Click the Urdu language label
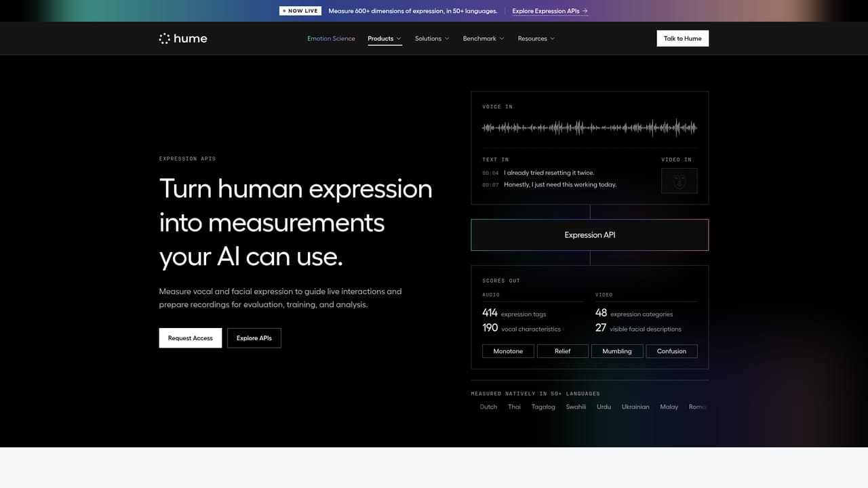The height and width of the screenshot is (488, 868). coord(604,407)
